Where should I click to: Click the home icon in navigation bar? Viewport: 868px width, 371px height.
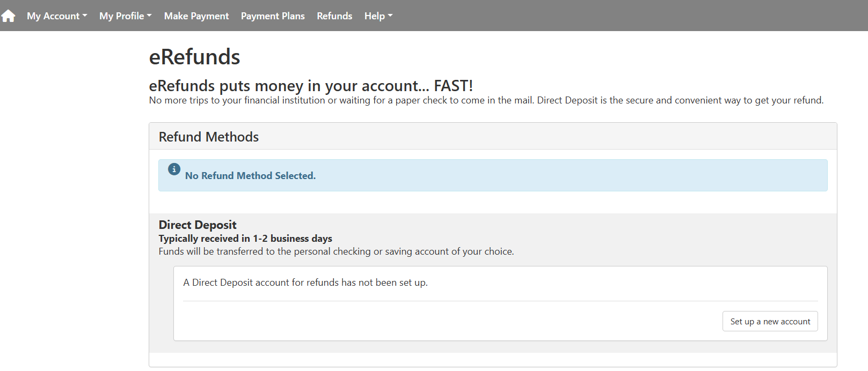(x=9, y=16)
